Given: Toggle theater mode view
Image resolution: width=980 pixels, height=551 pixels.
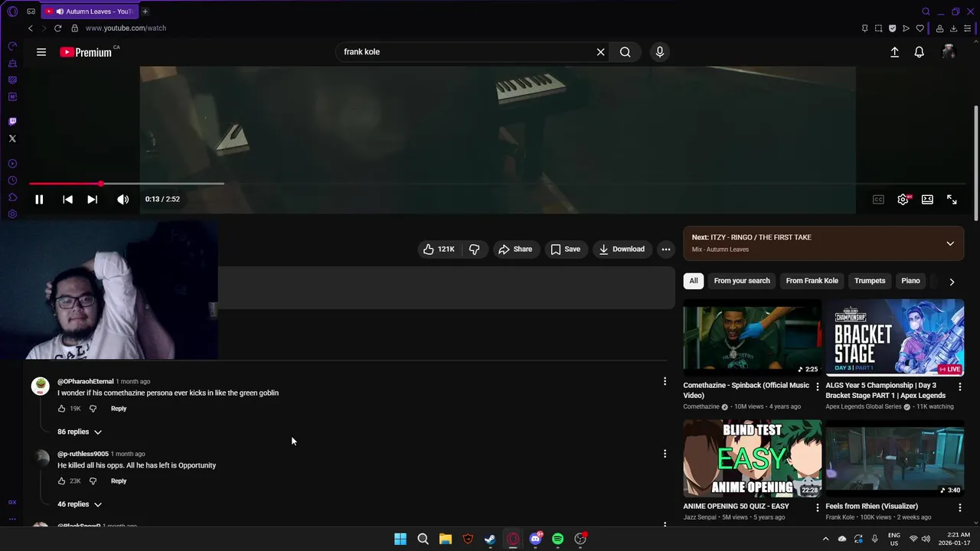Looking at the screenshot, I should [927, 199].
